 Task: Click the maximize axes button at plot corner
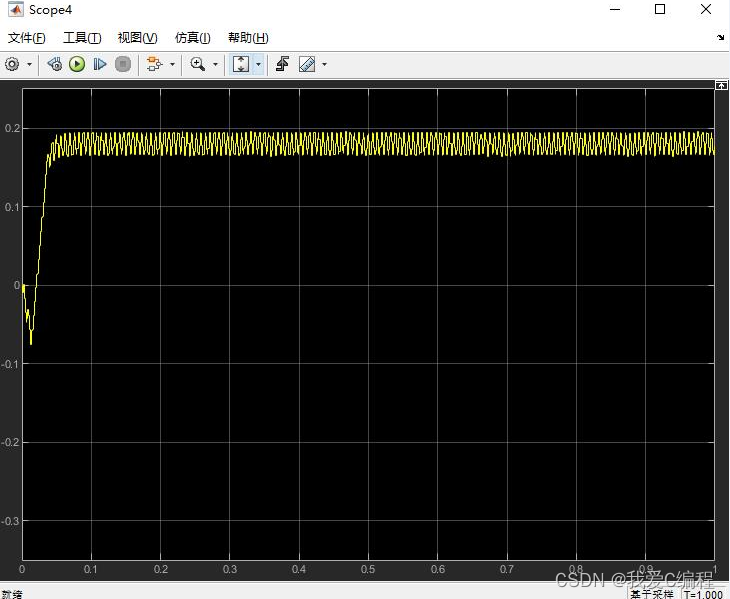point(720,87)
